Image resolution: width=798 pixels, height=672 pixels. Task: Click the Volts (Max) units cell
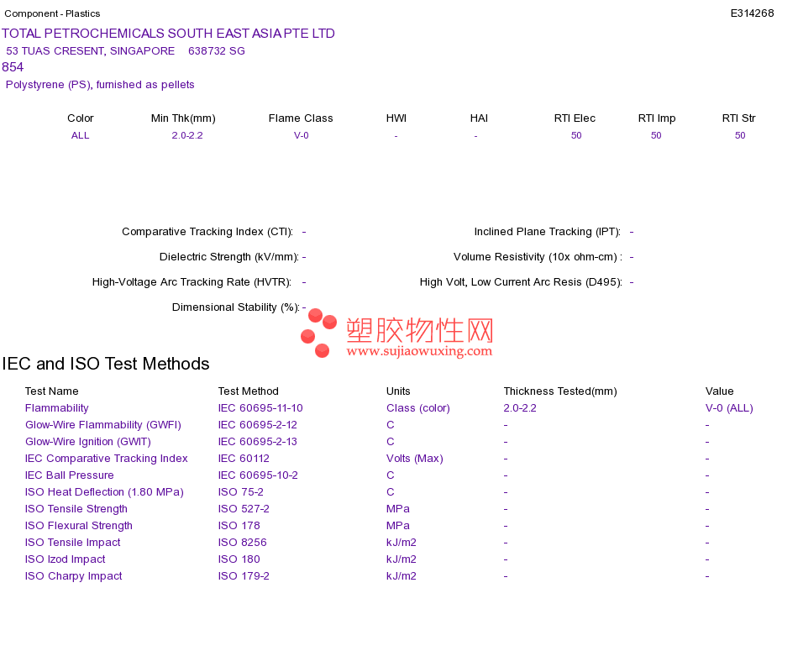[415, 458]
